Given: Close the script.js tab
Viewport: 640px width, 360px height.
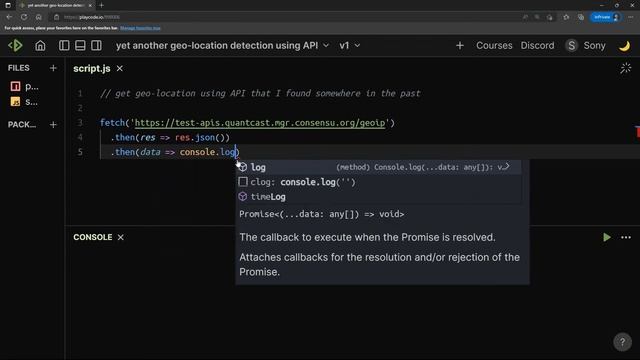Looking at the screenshot, I should tap(120, 69).
